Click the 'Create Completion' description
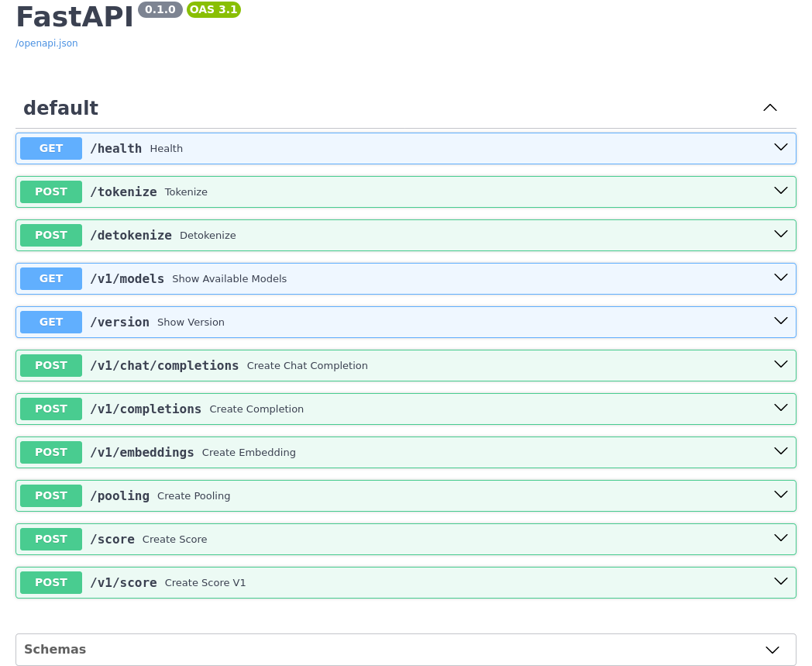This screenshot has width=812, height=666. pos(257,409)
